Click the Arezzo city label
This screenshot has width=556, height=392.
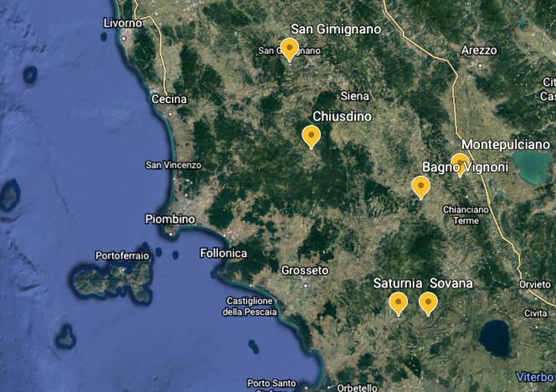pyautogui.click(x=479, y=50)
